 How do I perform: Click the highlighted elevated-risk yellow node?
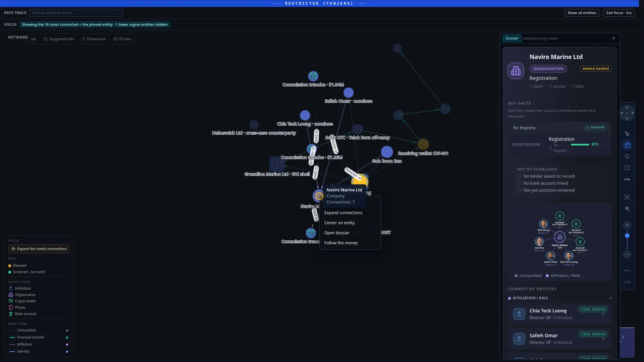pyautogui.click(x=360, y=182)
